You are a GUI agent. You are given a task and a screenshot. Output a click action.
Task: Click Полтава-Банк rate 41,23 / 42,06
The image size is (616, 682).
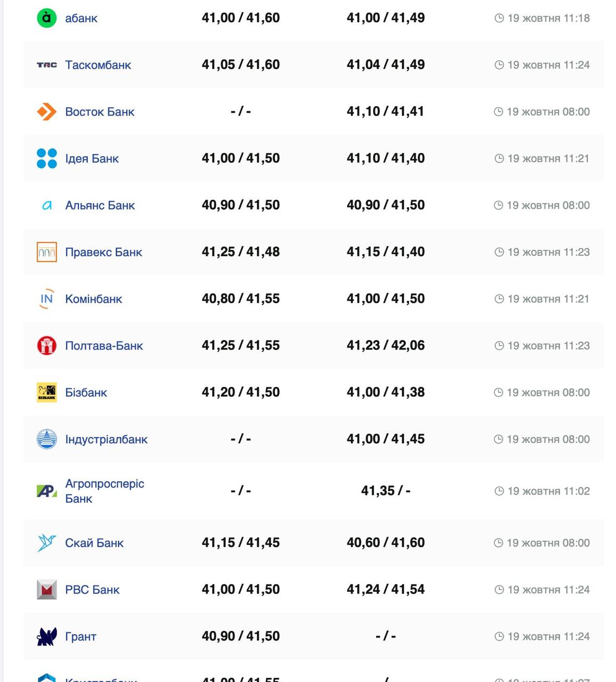pyautogui.click(x=385, y=346)
